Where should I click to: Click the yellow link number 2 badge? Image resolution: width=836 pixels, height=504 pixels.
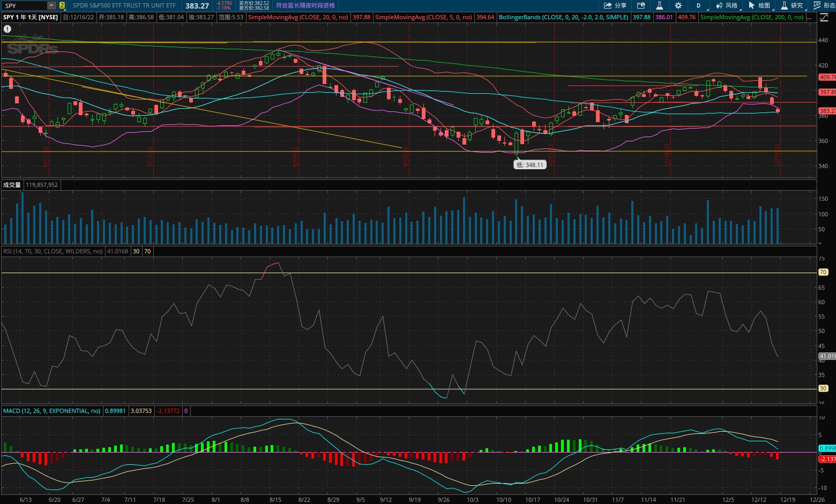pos(62,5)
